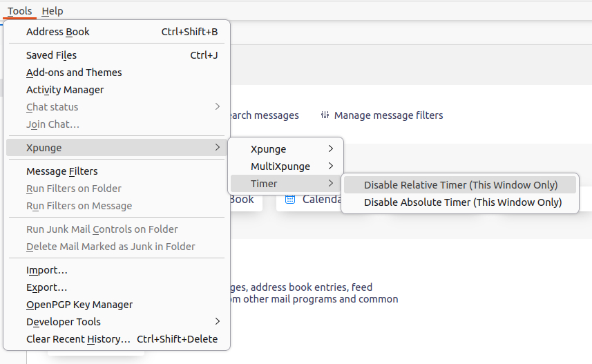Select Disable Relative Timer (This Window Only)
The width and height of the screenshot is (592, 364).
tap(460, 185)
